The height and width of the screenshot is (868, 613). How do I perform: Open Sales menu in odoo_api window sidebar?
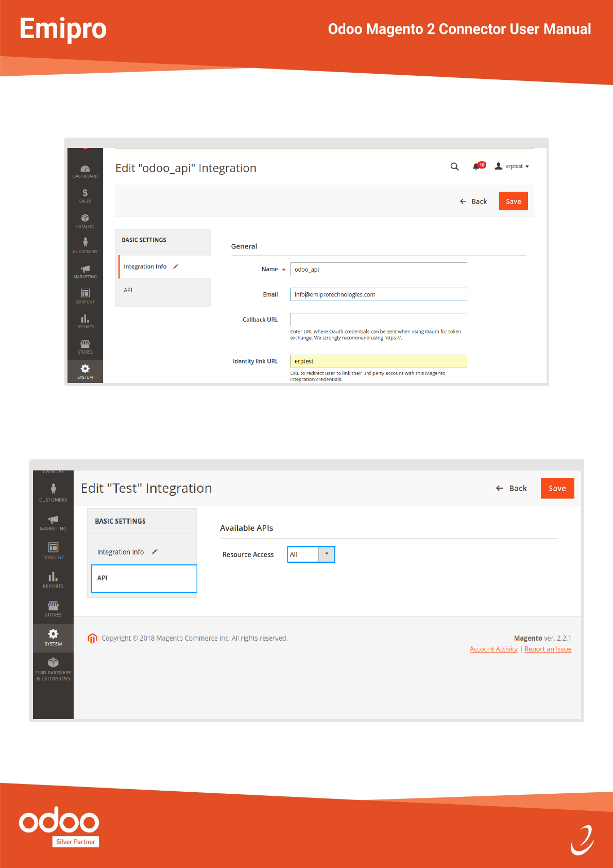tap(85, 196)
